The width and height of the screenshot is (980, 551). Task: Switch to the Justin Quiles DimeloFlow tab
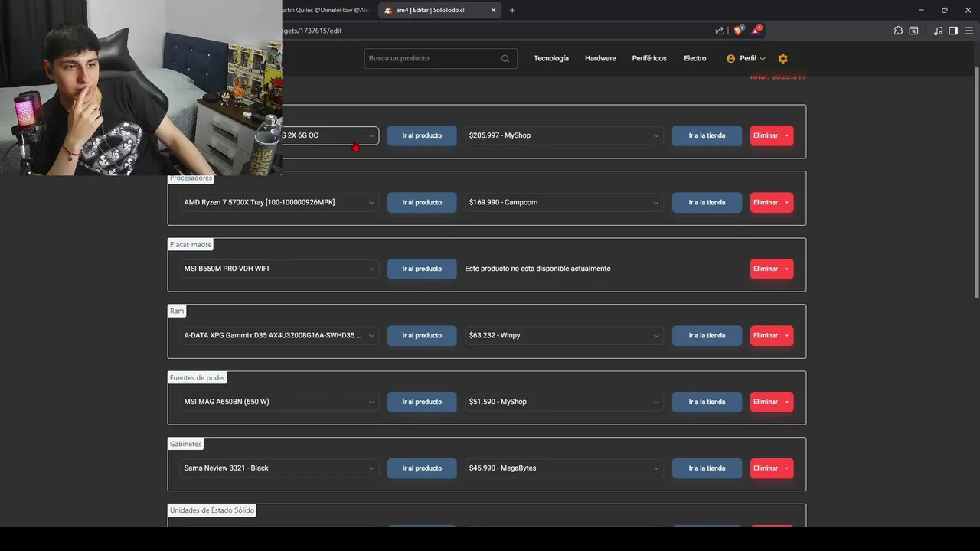click(x=326, y=10)
